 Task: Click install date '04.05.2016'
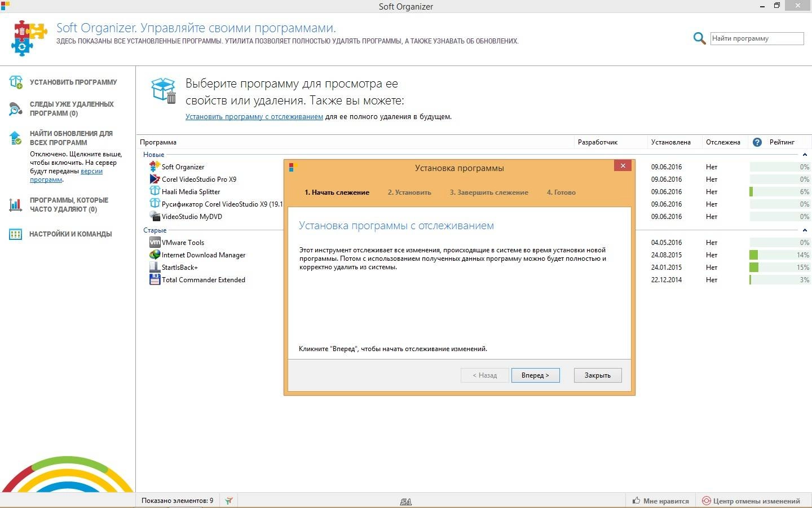(667, 243)
